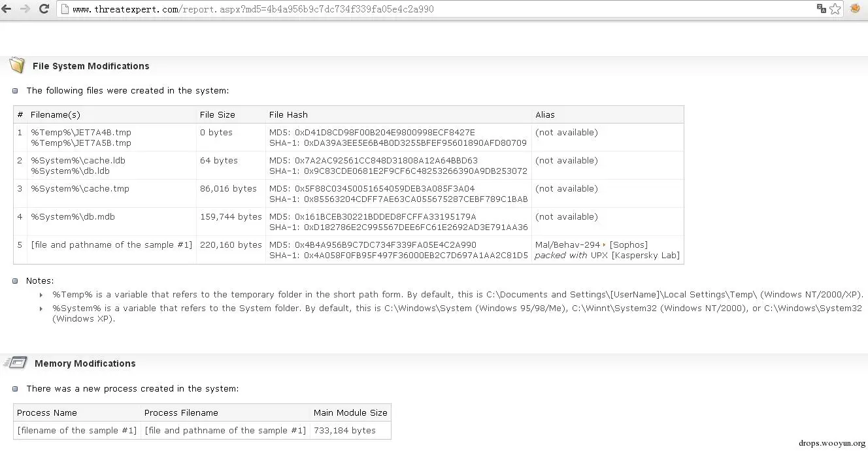Click the 64 bytes file size cell
Viewport: 868px width, 451px height.
(219, 161)
